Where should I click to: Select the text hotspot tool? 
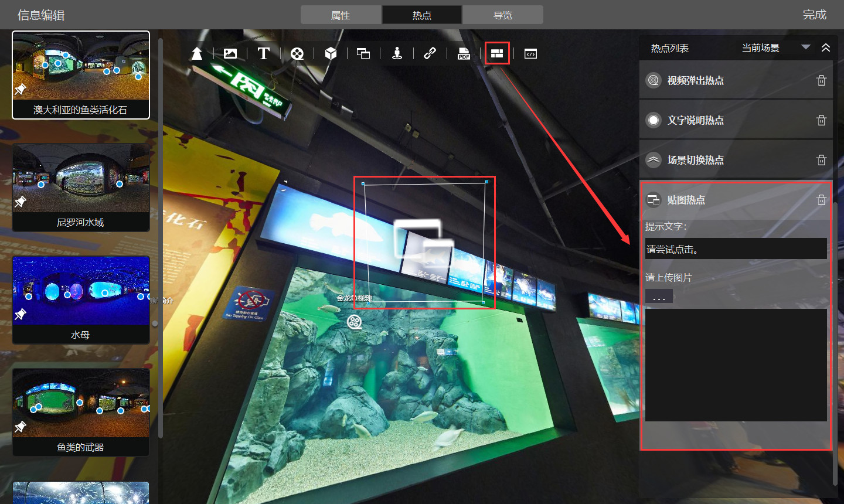click(264, 54)
